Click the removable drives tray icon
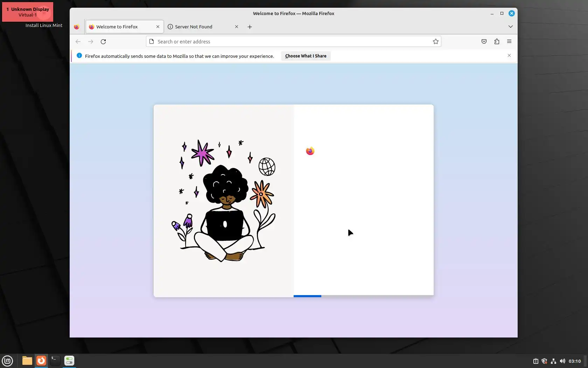This screenshot has height=368, width=588. tap(535, 361)
